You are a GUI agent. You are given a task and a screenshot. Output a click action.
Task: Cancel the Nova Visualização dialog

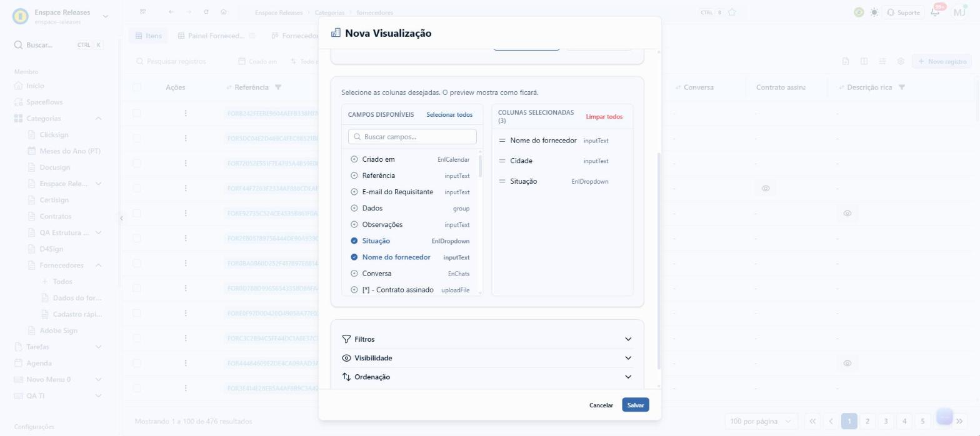[601, 405]
